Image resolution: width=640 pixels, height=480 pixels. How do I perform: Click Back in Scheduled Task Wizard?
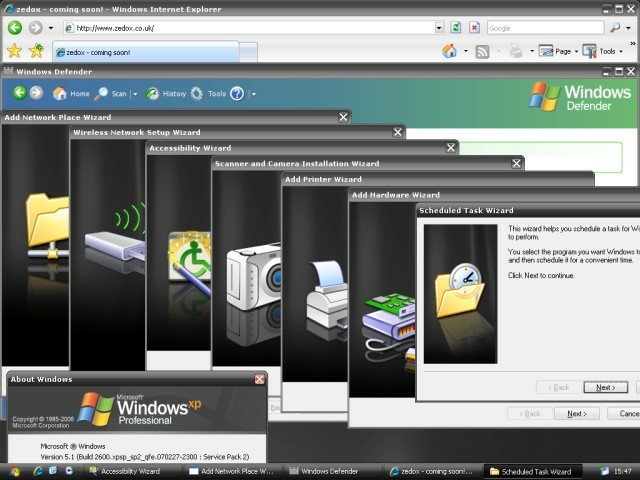[558, 387]
